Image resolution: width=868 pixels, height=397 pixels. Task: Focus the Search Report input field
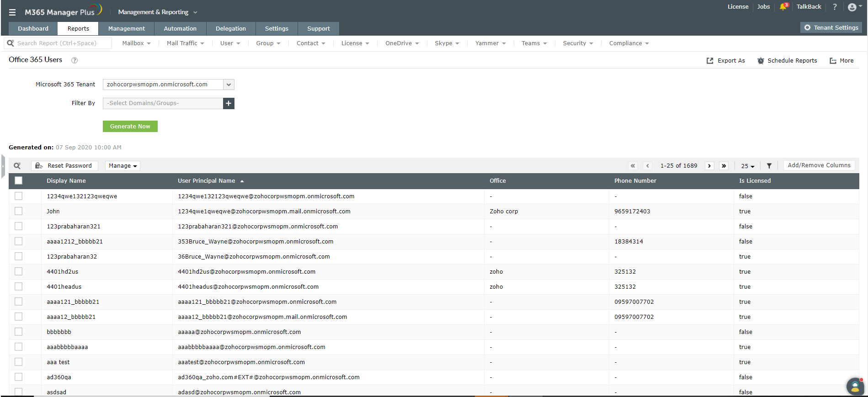tap(58, 43)
